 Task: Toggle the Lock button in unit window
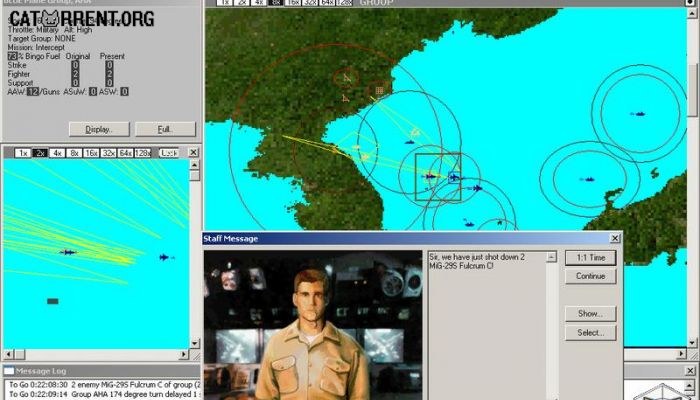[x=169, y=153]
